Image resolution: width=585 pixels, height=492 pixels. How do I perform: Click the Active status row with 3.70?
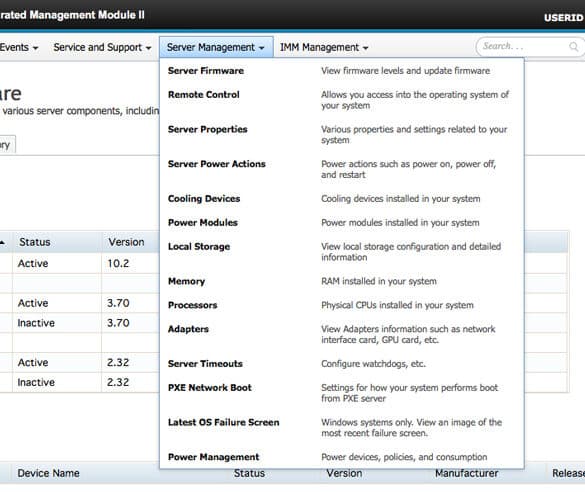33,303
